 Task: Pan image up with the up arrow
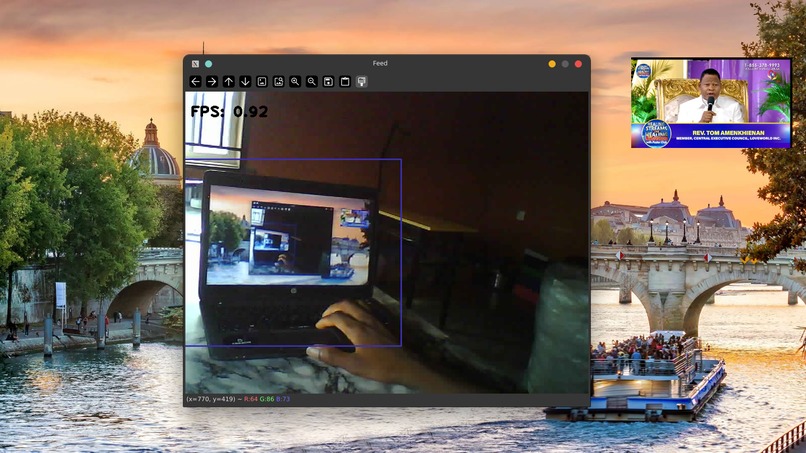229,81
